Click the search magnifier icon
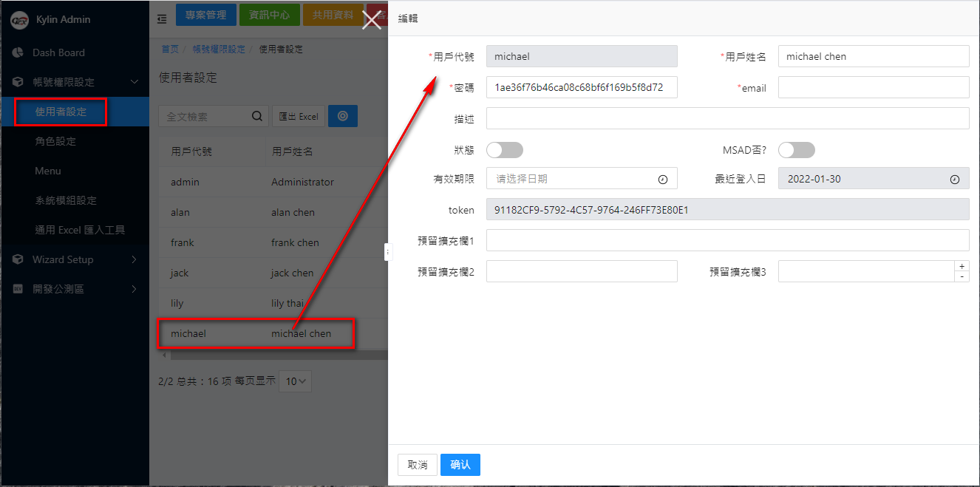The image size is (980, 487). point(257,116)
